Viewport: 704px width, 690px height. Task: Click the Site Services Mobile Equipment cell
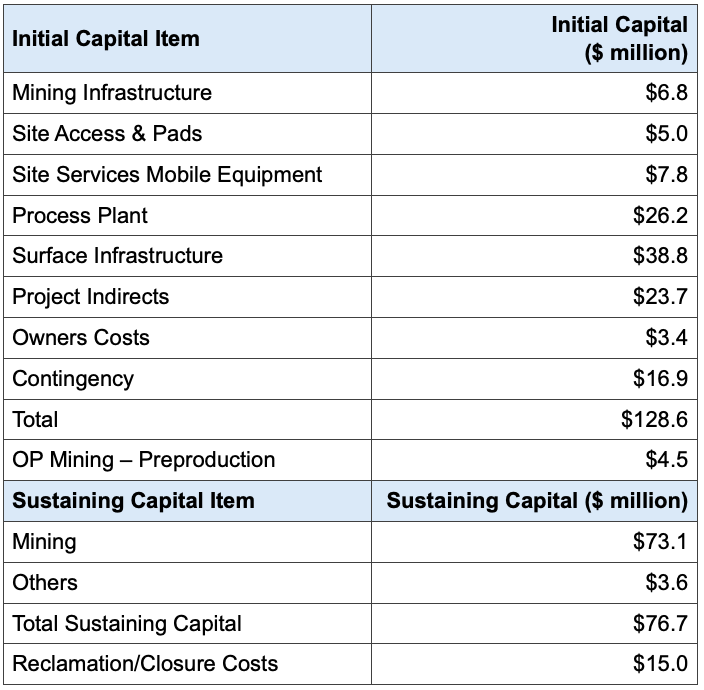point(167,175)
